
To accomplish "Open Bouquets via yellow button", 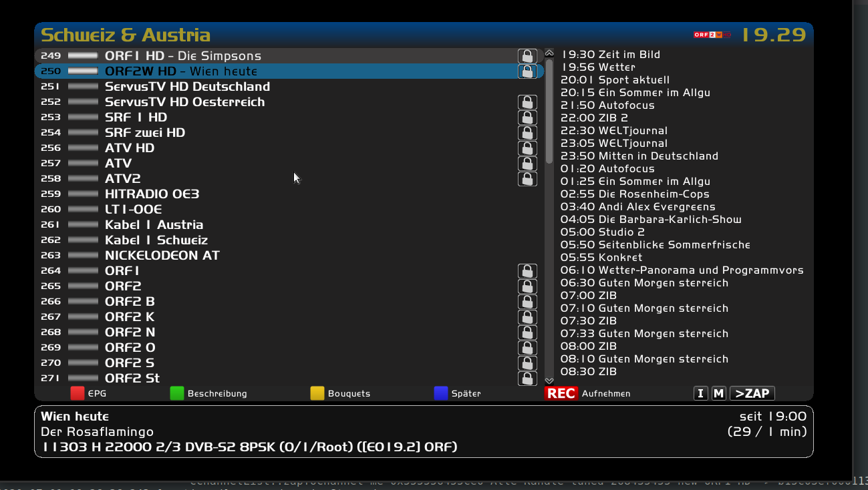I will point(317,393).
